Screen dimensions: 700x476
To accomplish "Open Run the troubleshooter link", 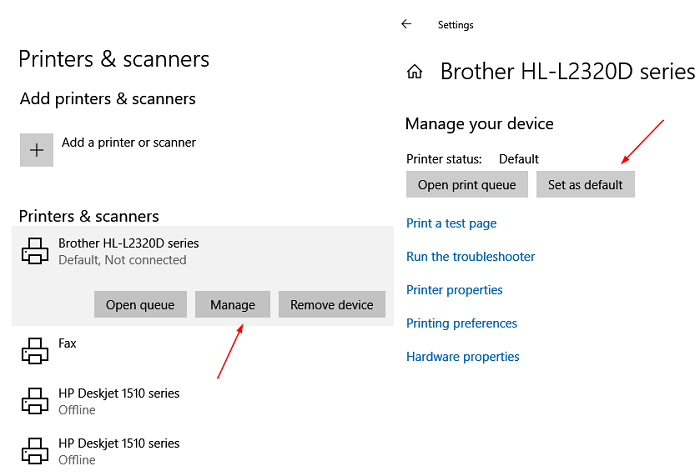I will 471,257.
